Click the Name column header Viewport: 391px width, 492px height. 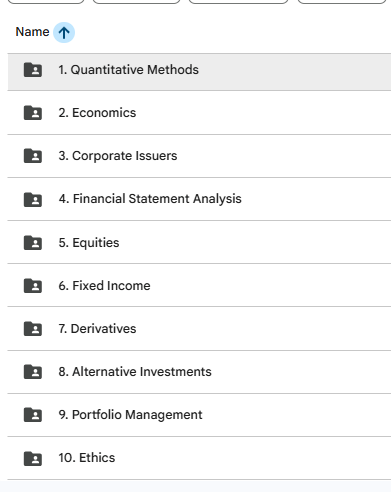32,32
